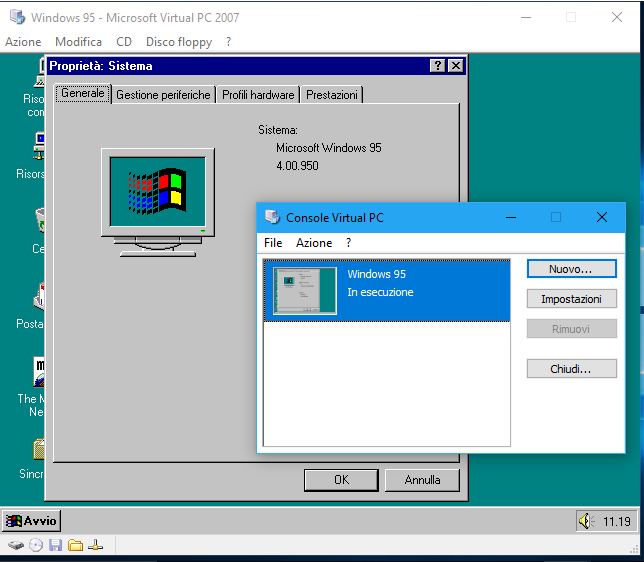Open the Avvio start button
This screenshot has height=562, width=644.
32,521
